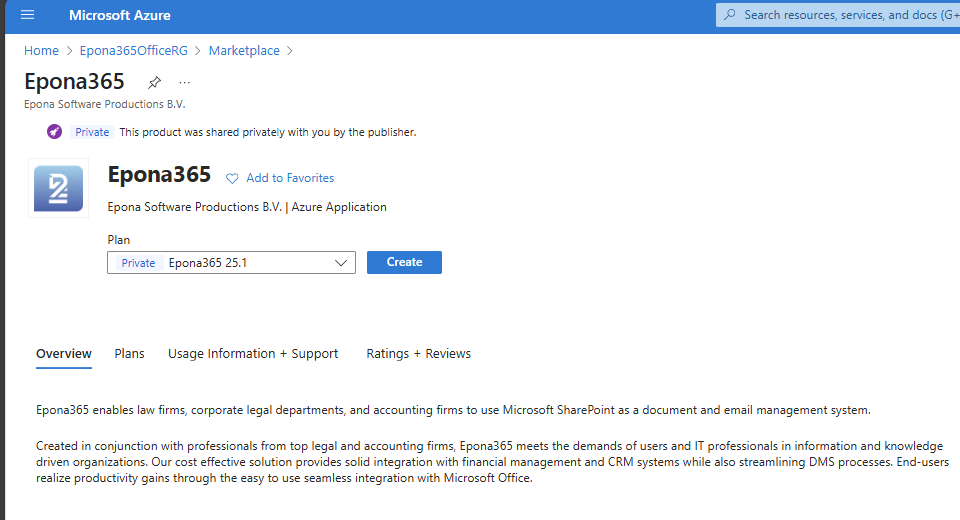
Task: Click the 'Epona Software Productions B.V.' subtitle under the title
Action: pos(105,105)
